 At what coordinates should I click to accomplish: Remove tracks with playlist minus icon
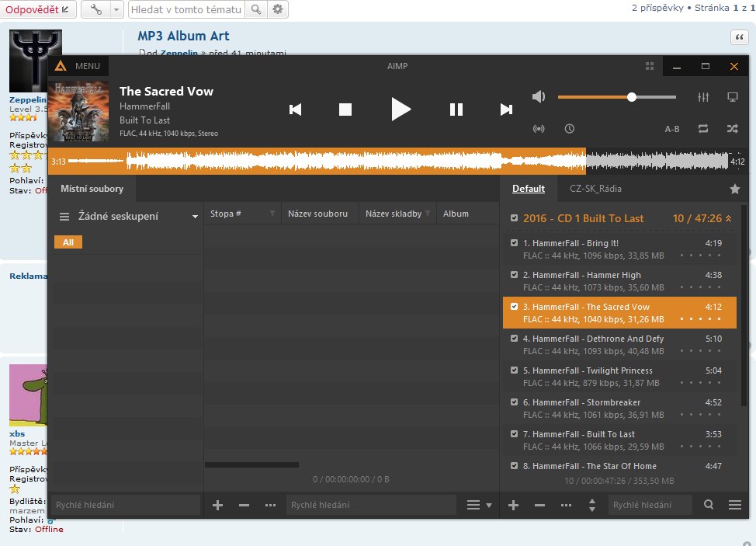(x=539, y=505)
